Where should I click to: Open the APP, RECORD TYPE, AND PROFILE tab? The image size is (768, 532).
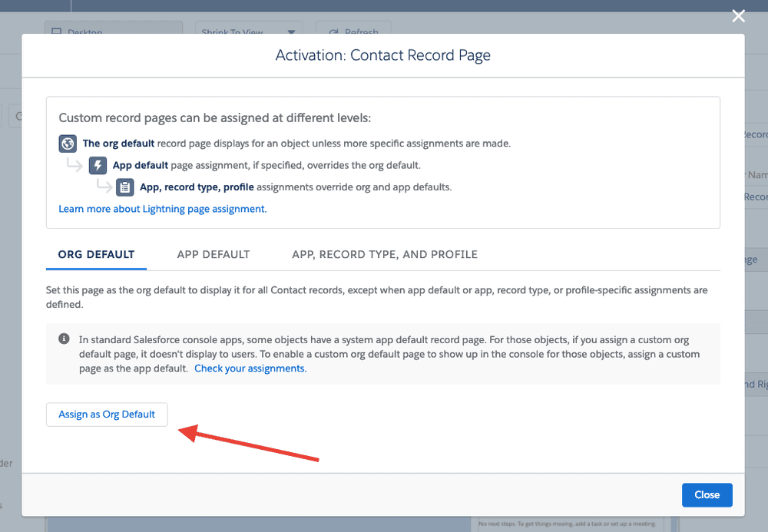click(384, 254)
